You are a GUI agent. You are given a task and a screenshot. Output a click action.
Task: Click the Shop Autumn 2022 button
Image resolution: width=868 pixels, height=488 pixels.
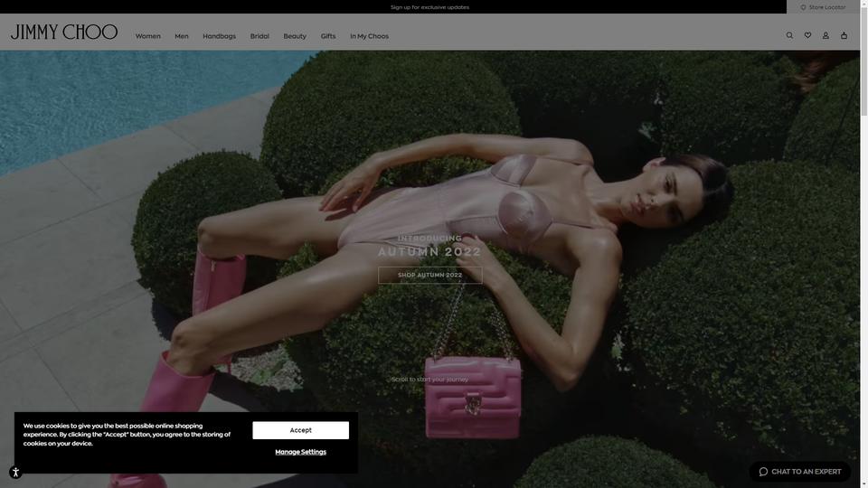pos(430,275)
